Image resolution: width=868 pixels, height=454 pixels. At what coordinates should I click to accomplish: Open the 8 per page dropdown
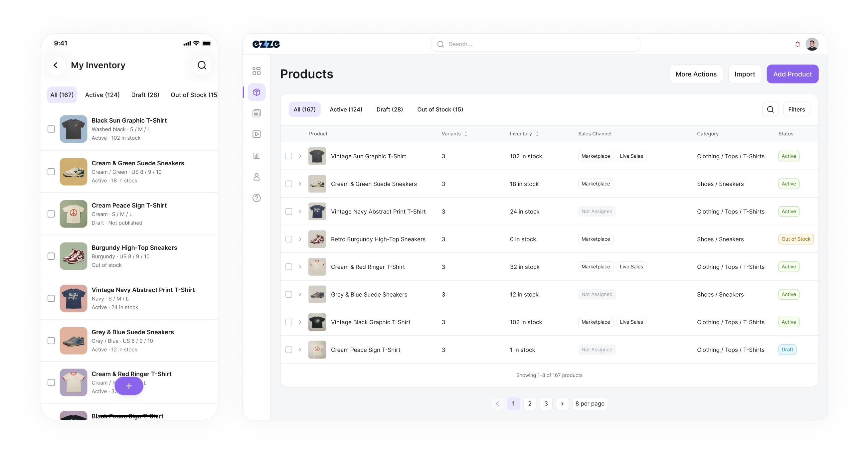coord(590,403)
